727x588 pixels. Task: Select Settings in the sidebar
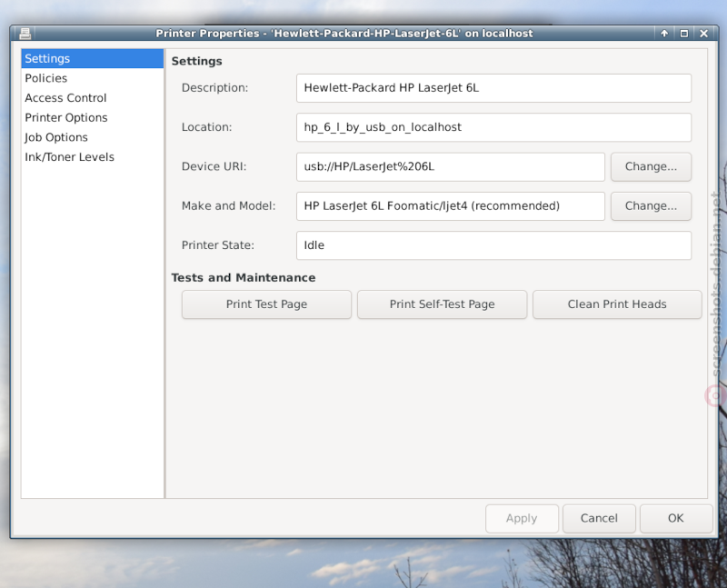pos(93,58)
